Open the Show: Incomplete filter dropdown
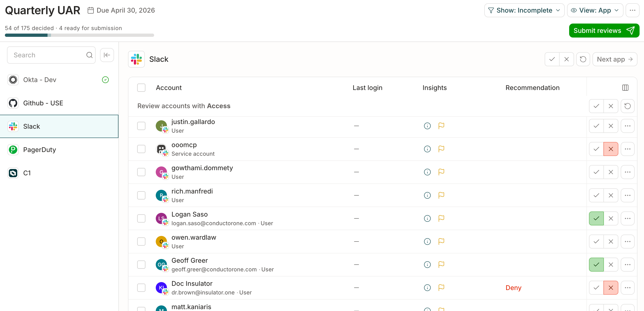The width and height of the screenshot is (644, 311). [x=524, y=10]
